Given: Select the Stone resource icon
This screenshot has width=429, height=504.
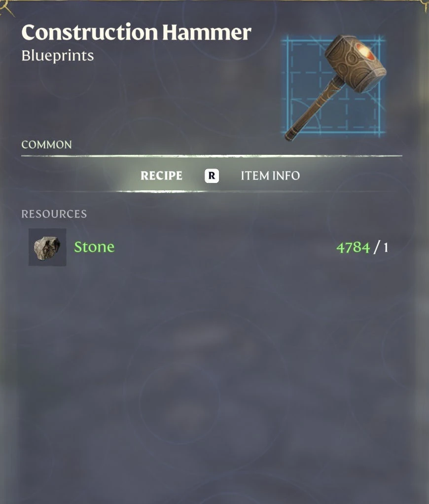Looking at the screenshot, I should (47, 247).
